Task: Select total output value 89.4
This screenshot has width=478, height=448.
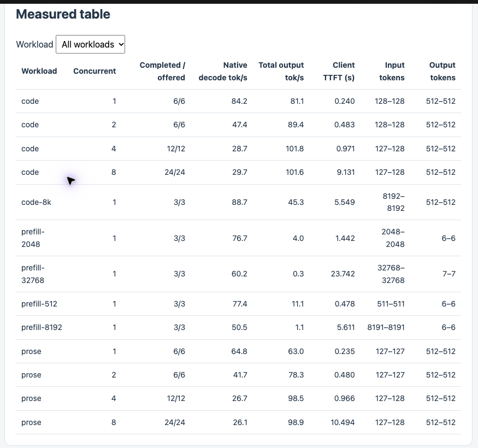Action: point(296,125)
